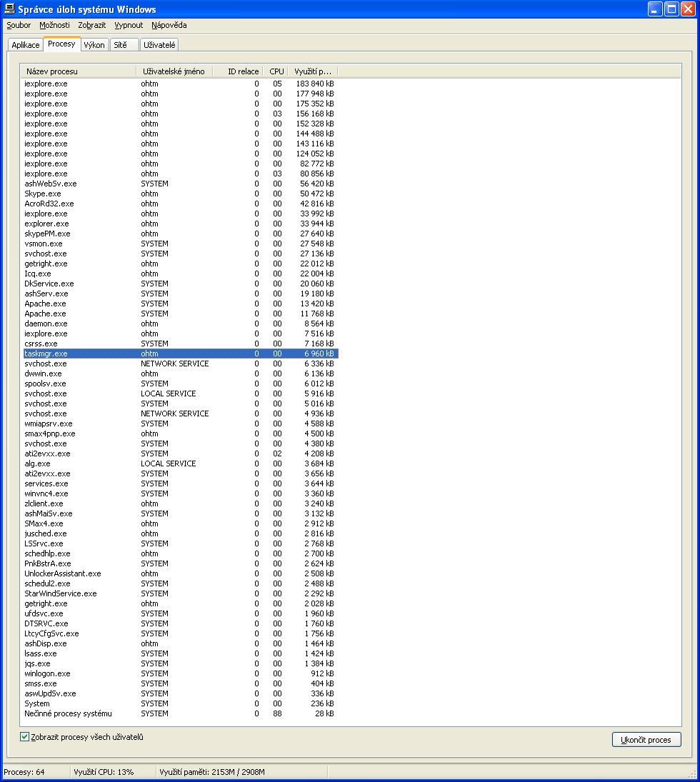Select the Skype.exe process row
The image size is (700, 782).
[43, 194]
